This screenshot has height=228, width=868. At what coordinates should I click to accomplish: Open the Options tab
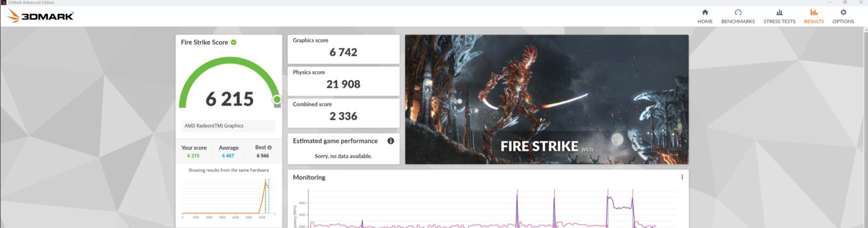point(843,16)
